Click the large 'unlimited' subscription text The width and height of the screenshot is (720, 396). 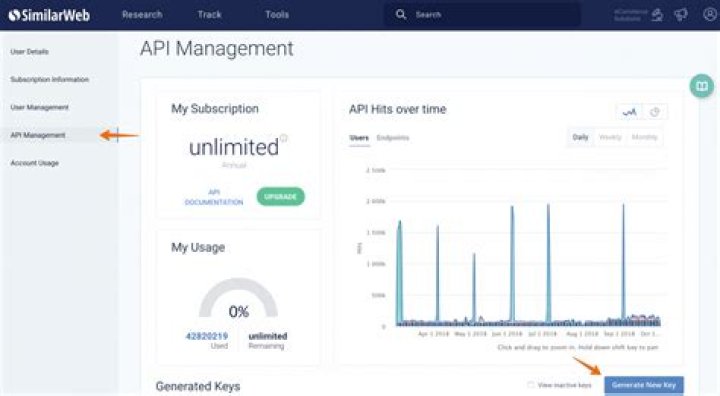click(234, 147)
